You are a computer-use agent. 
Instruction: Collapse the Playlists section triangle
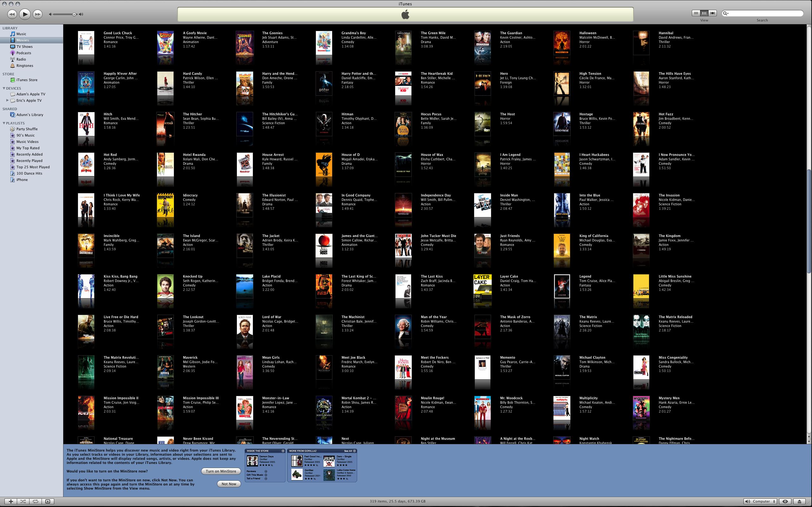[x=4, y=123]
